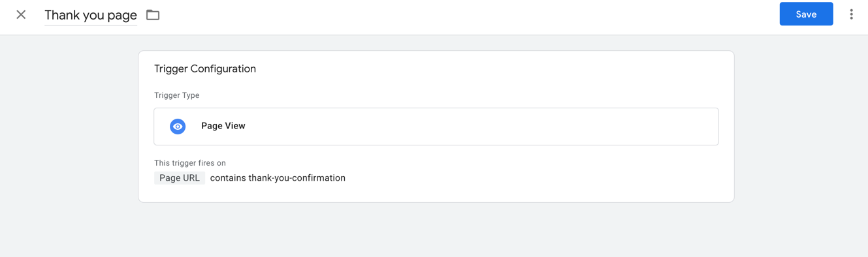
Task: Select the thank-you-confirmation condition value
Action: click(x=297, y=178)
